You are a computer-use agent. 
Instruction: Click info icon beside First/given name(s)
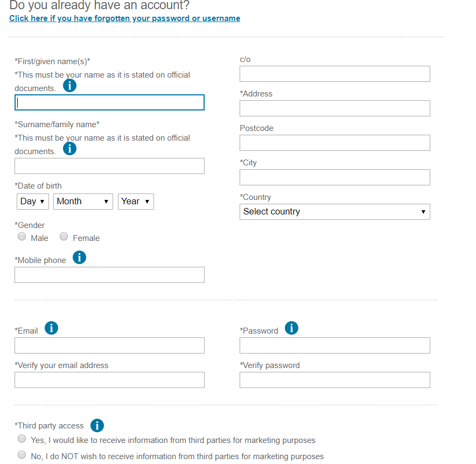(69, 85)
